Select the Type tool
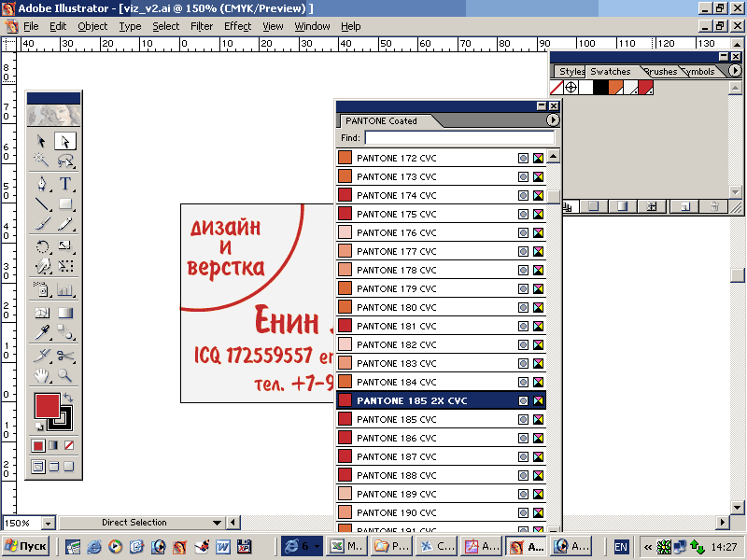The height and width of the screenshot is (560, 747). (65, 184)
